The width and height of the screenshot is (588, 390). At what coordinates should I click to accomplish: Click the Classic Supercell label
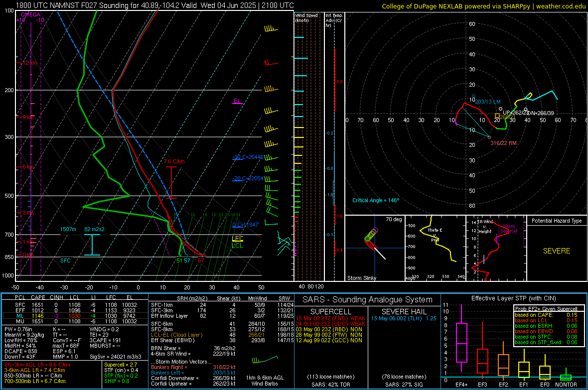click(x=509, y=229)
